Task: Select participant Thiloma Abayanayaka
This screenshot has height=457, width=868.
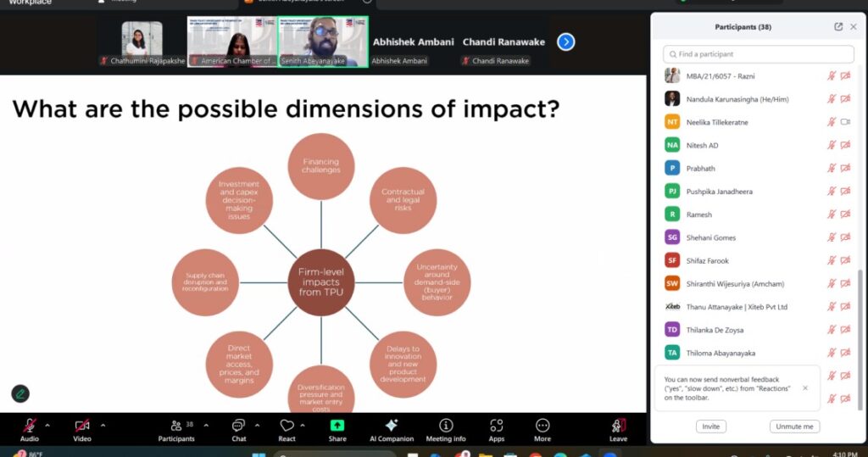Action: pos(757,353)
